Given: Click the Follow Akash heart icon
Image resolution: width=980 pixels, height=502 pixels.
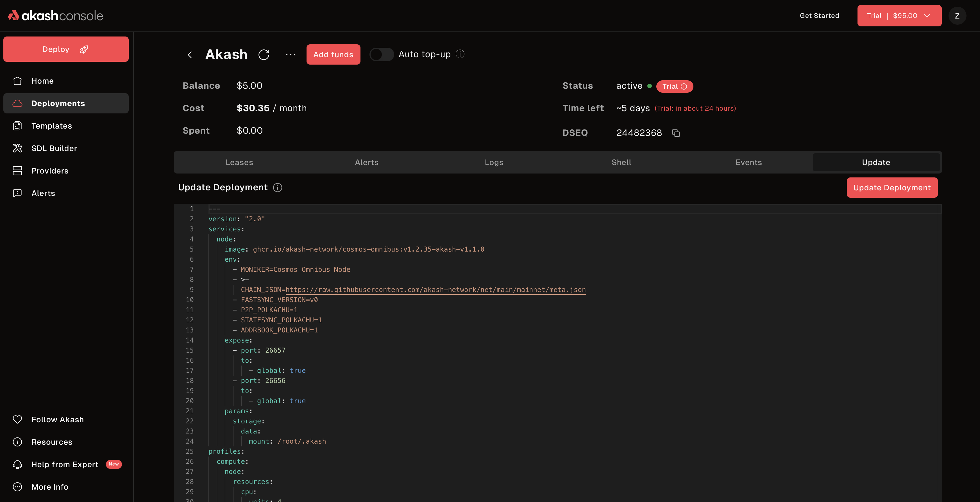Looking at the screenshot, I should tap(17, 419).
